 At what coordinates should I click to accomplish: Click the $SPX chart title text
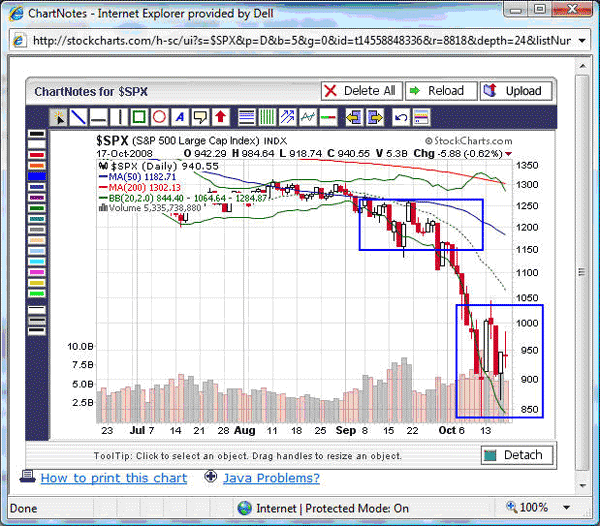point(112,141)
